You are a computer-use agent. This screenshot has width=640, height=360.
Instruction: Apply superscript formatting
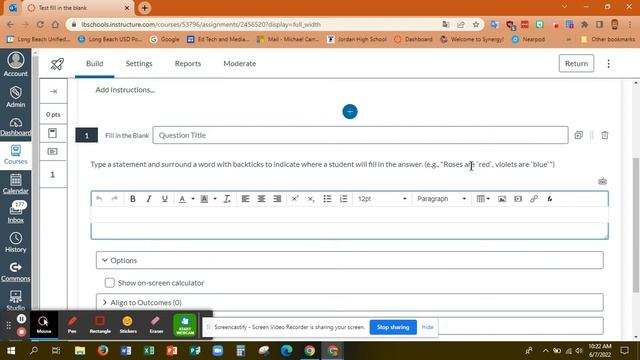tap(295, 199)
